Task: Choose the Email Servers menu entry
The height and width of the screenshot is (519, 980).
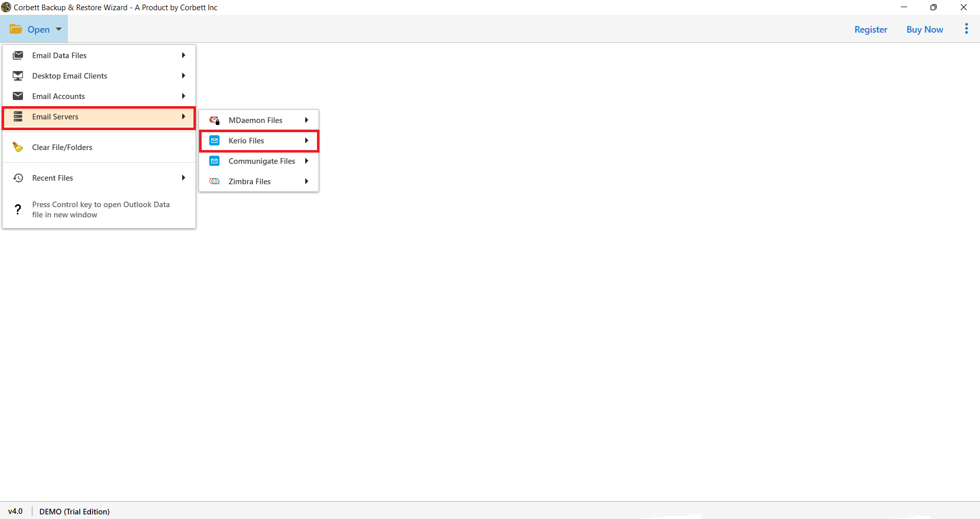Action: click(x=99, y=117)
